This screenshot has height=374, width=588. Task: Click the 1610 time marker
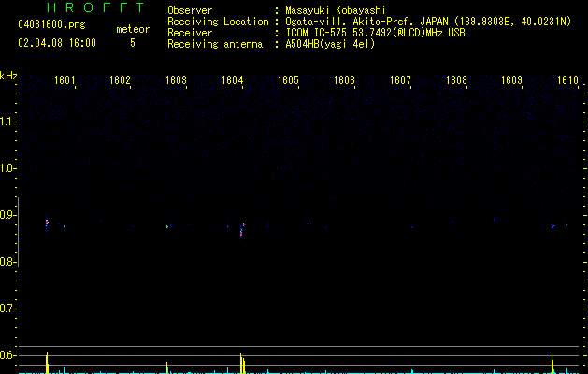(x=567, y=80)
